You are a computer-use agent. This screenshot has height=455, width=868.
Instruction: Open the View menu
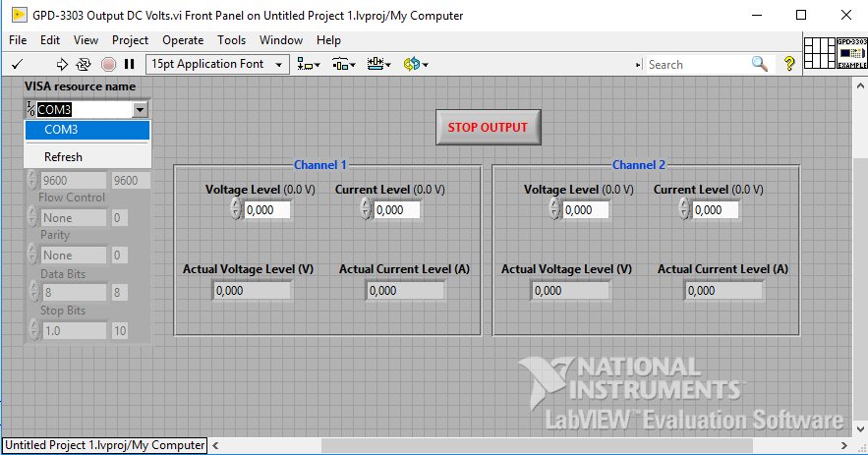[86, 40]
